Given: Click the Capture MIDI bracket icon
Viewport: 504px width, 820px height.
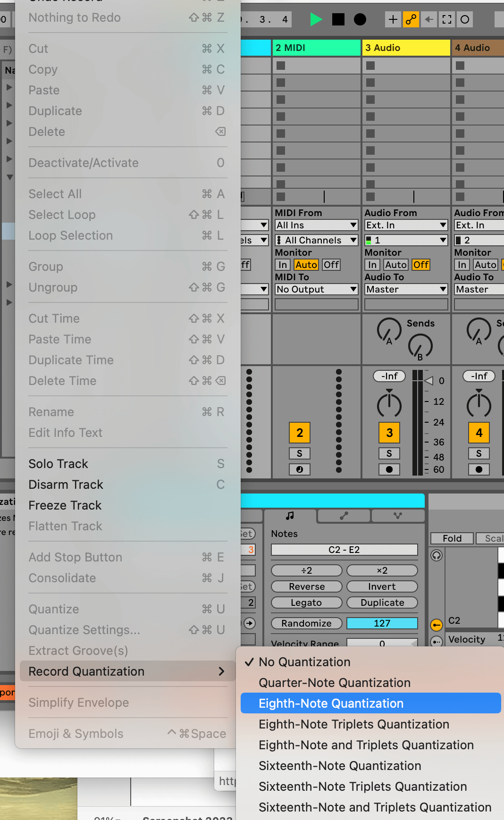Looking at the screenshot, I should tap(447, 19).
